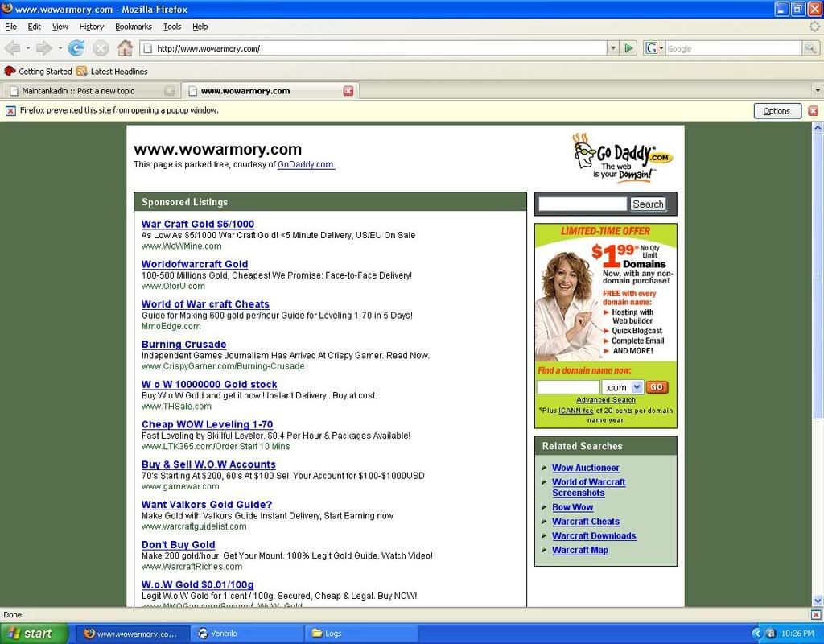Click the domain name input field
This screenshot has width=824, height=644.
pos(568,387)
